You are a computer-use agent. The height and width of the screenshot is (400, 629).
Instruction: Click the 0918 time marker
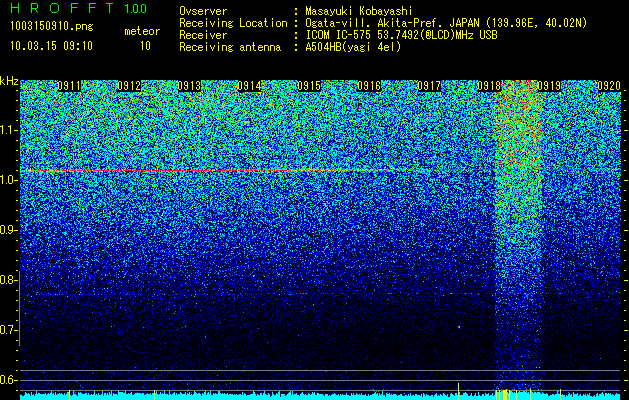(x=489, y=86)
